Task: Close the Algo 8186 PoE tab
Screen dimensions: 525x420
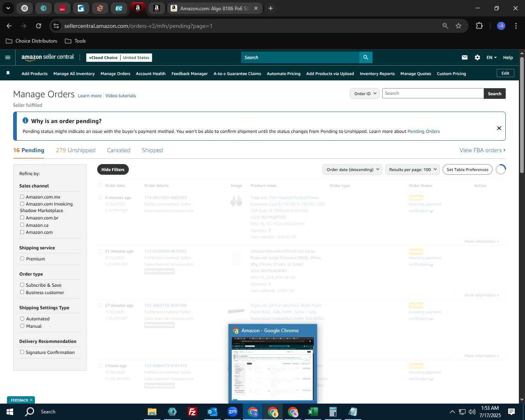Action: (x=256, y=8)
